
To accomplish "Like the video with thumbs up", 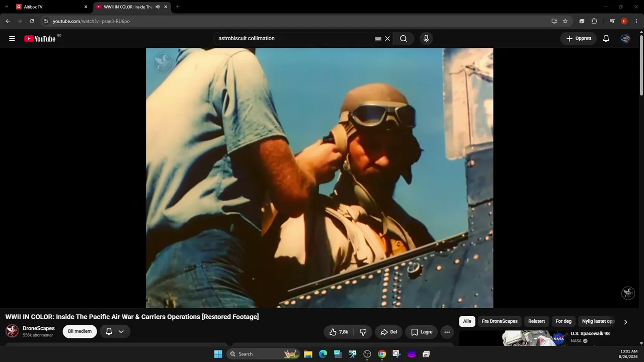I will click(339, 332).
